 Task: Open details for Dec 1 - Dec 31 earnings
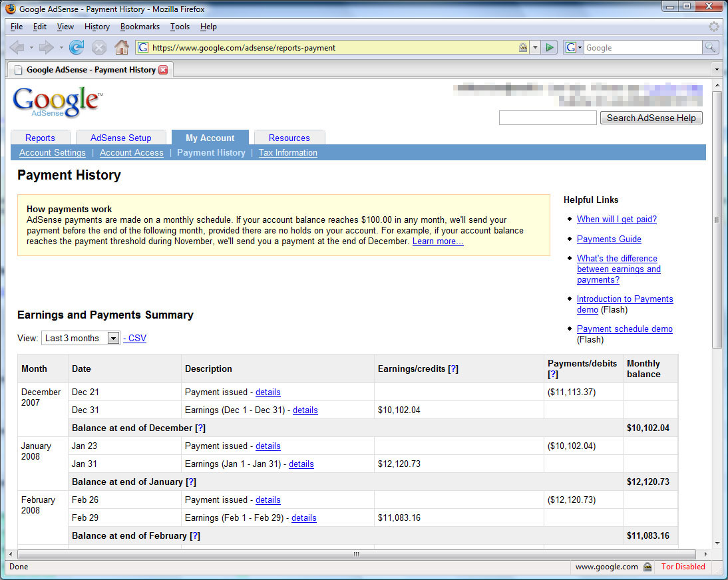point(305,410)
